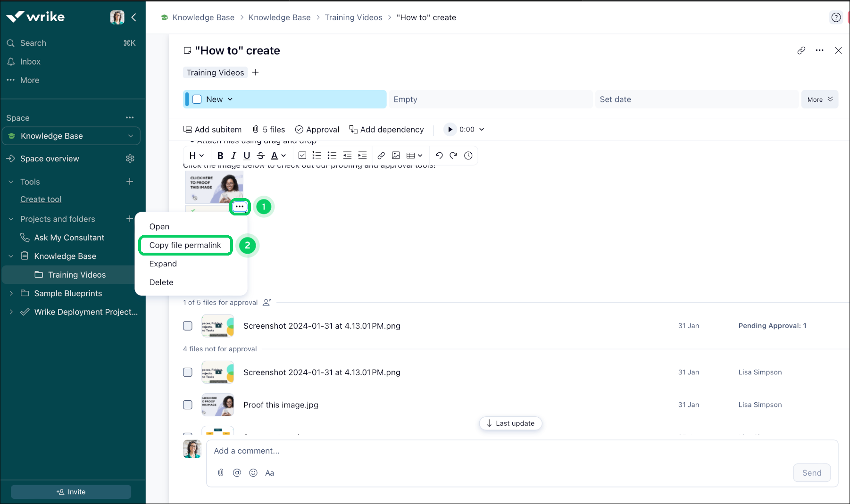This screenshot has height=504, width=850.
Task: Open Space overview settings gear
Action: (x=130, y=158)
